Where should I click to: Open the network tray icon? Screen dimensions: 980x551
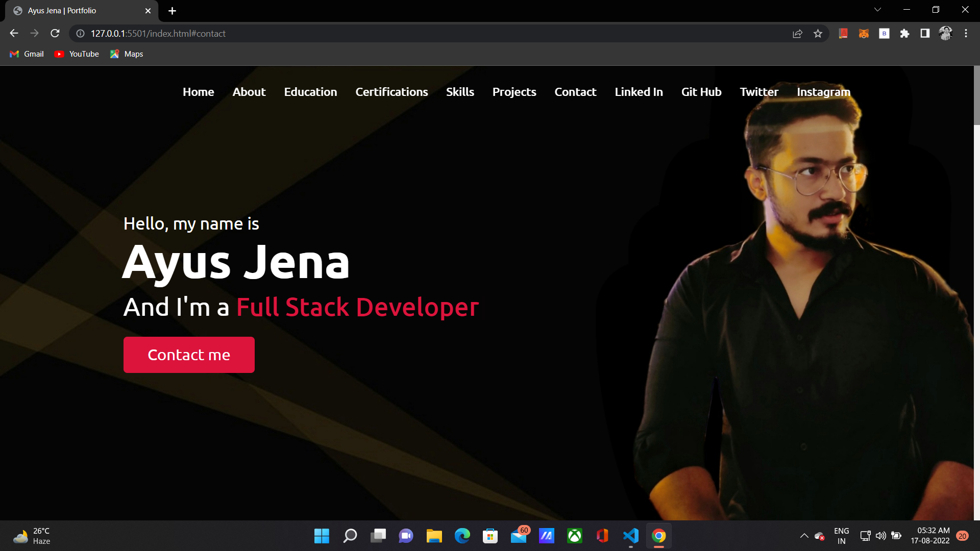pos(865,536)
